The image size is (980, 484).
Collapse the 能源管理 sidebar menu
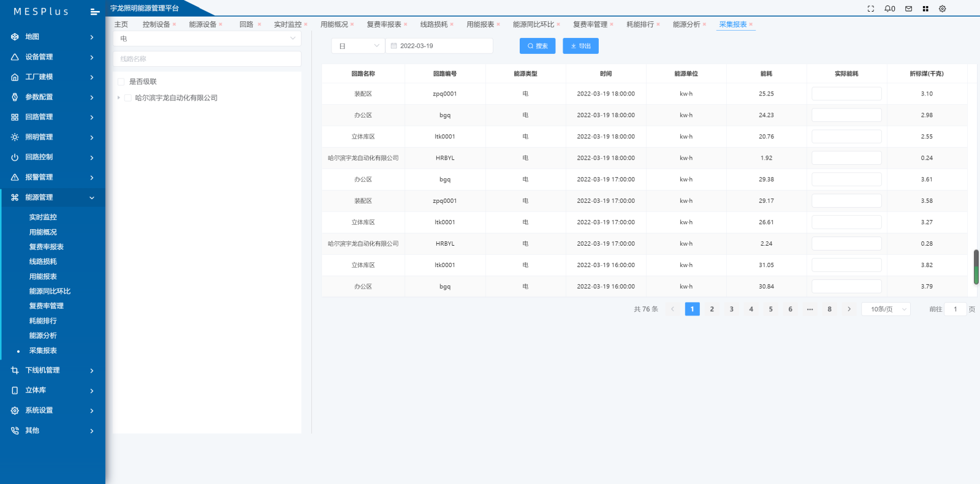pyautogui.click(x=92, y=197)
